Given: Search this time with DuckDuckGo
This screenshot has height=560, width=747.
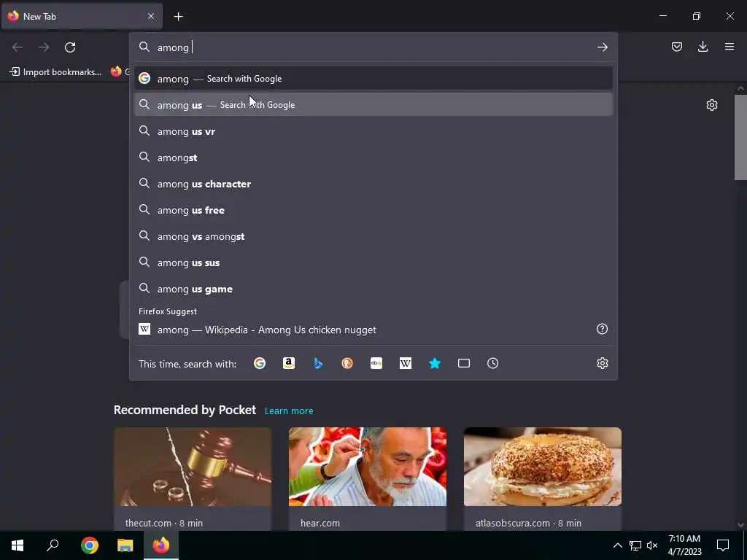Looking at the screenshot, I should coord(347,363).
